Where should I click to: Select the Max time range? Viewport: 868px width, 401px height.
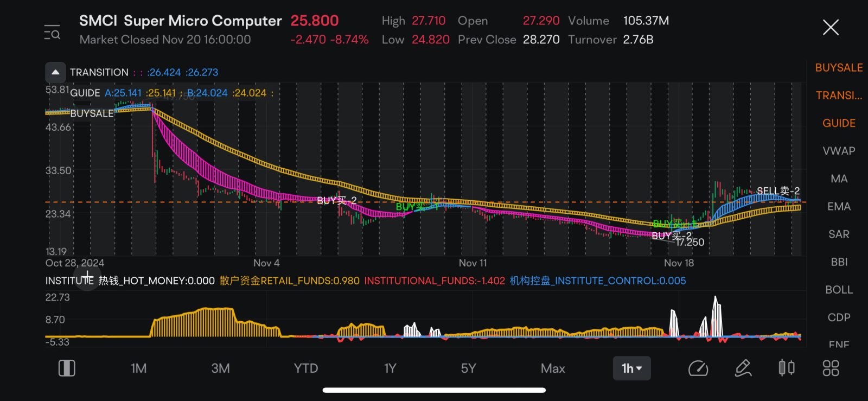(x=553, y=368)
